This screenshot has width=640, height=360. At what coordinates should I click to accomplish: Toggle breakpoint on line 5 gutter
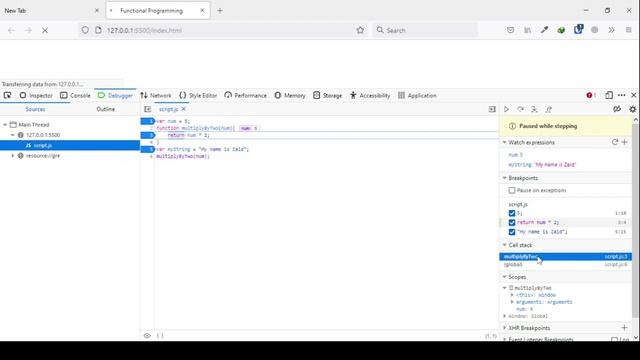pos(147,149)
